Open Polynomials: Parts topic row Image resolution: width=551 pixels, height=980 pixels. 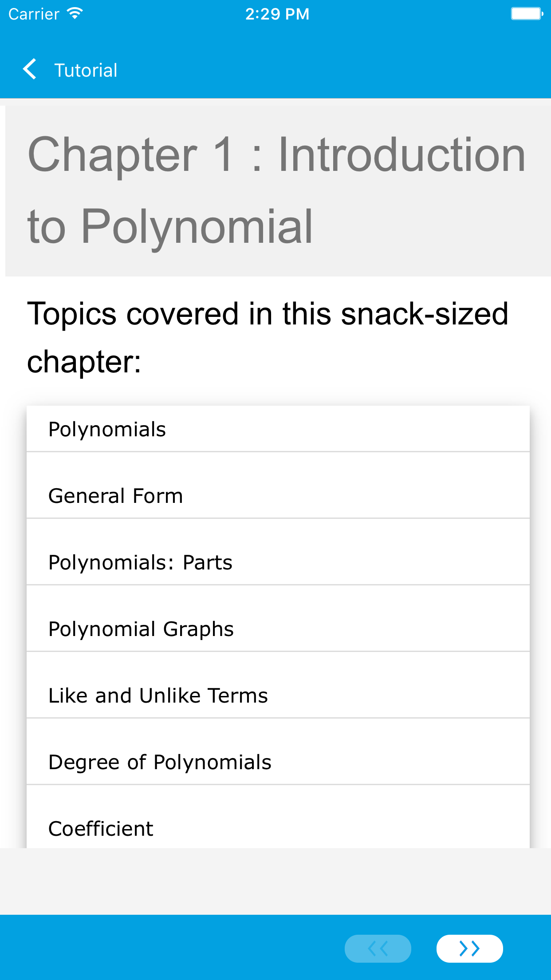tap(140, 562)
